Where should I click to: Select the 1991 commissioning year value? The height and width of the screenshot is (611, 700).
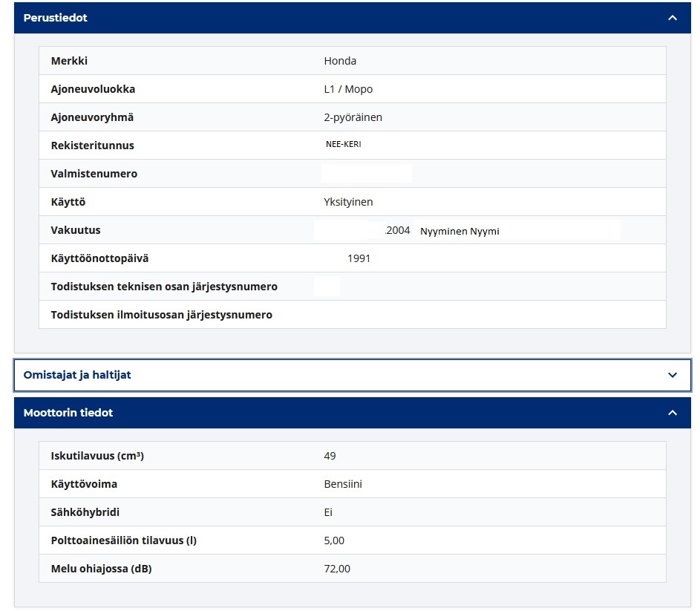point(359,258)
